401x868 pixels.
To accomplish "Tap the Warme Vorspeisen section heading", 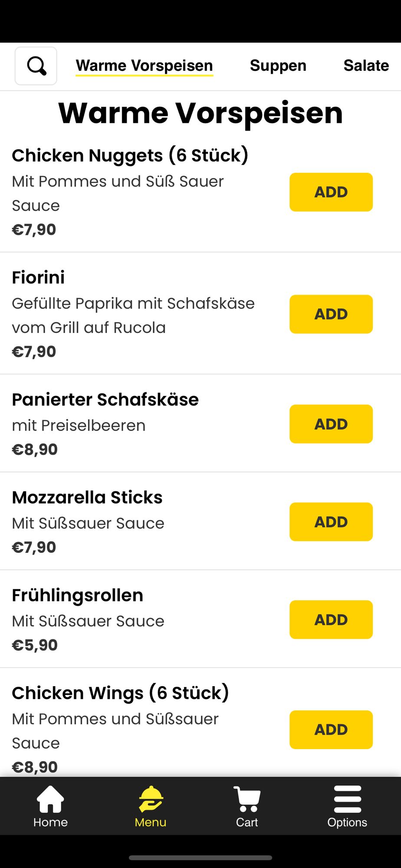I will click(x=200, y=113).
